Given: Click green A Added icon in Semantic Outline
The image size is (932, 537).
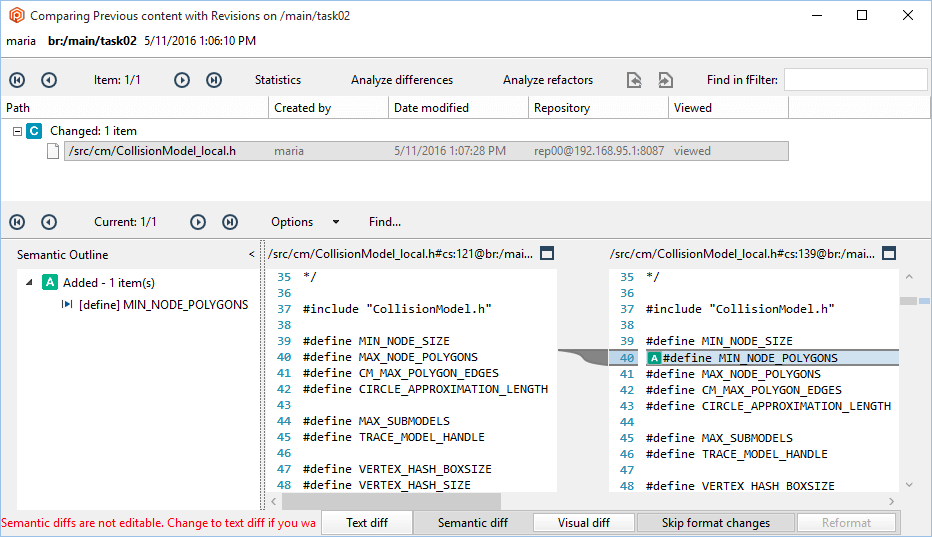Looking at the screenshot, I should click(x=50, y=282).
